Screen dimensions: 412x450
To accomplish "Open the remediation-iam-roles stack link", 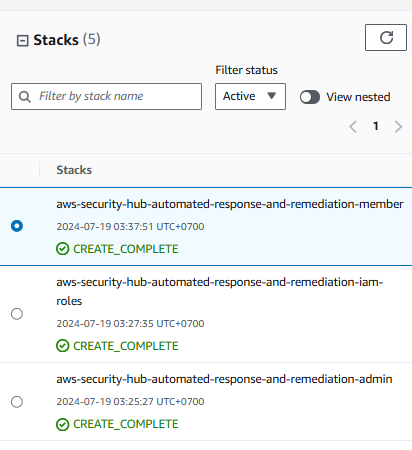I will click(219, 291).
